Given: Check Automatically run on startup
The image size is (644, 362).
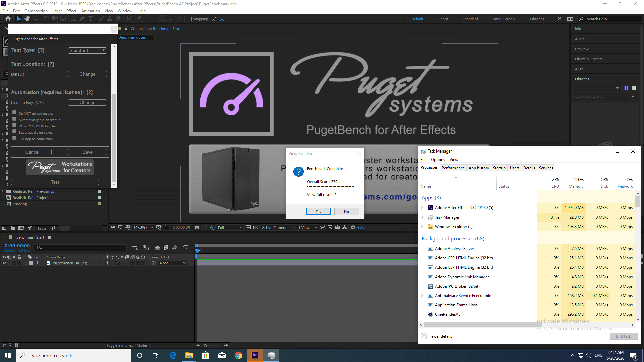Looking at the screenshot, I should [14, 119].
